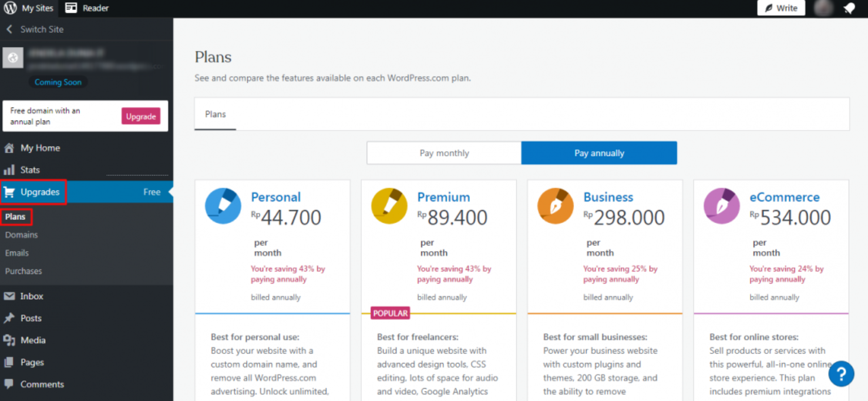
Task: Open the Plans tab
Action: 216,114
